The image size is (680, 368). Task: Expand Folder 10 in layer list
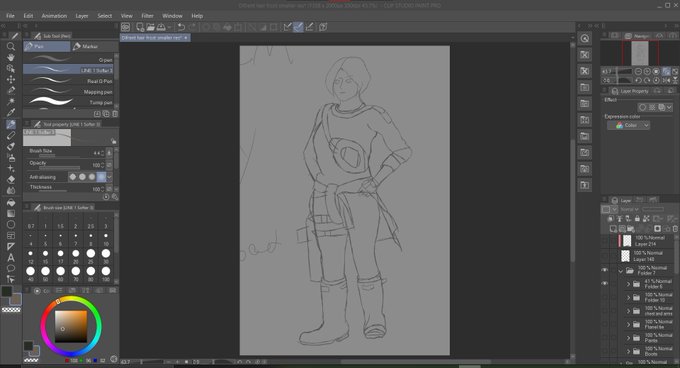(628, 298)
